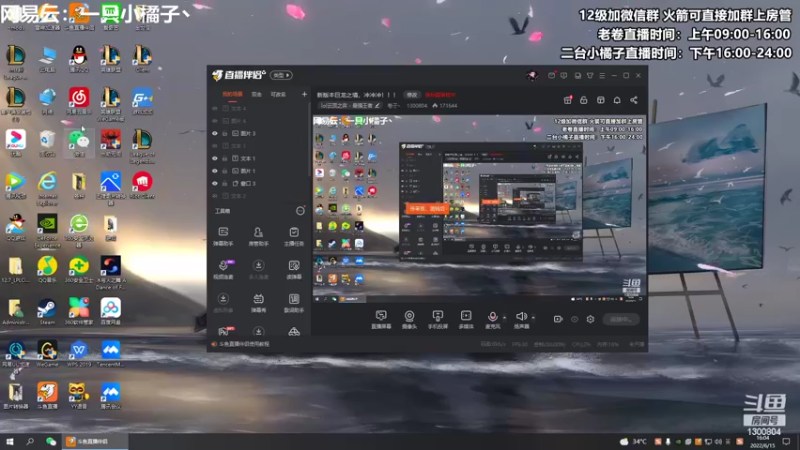Open the Windows notification center
Screen dimensions: 800x450
click(786, 441)
